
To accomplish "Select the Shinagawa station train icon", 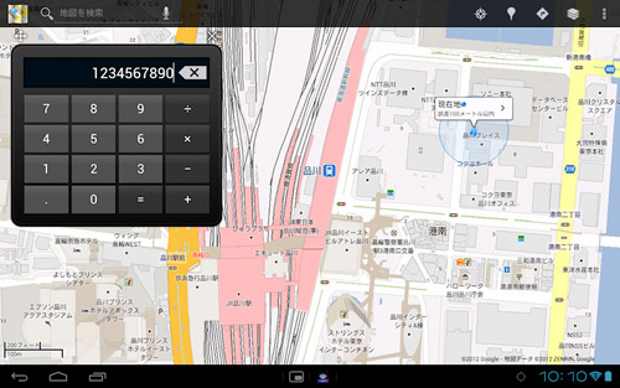I will pyautogui.click(x=329, y=170).
